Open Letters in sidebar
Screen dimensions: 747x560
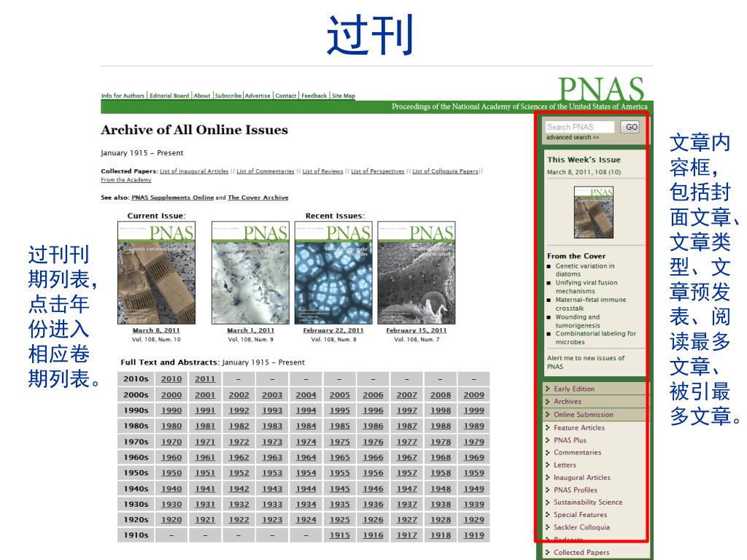click(565, 464)
